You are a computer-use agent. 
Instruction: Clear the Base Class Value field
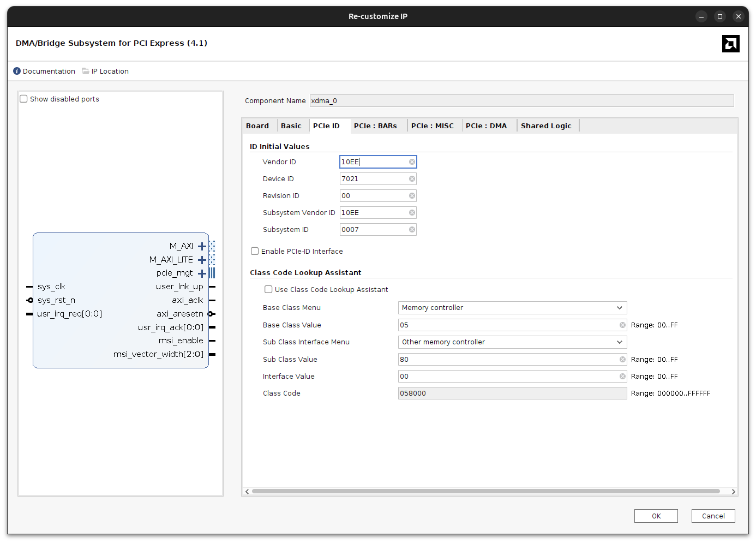(x=622, y=325)
